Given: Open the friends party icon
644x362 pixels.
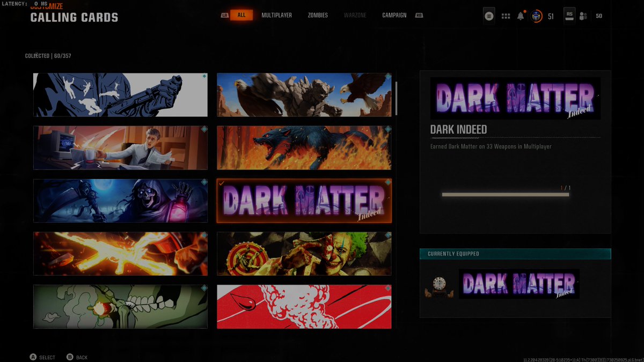Looking at the screenshot, I should (583, 16).
